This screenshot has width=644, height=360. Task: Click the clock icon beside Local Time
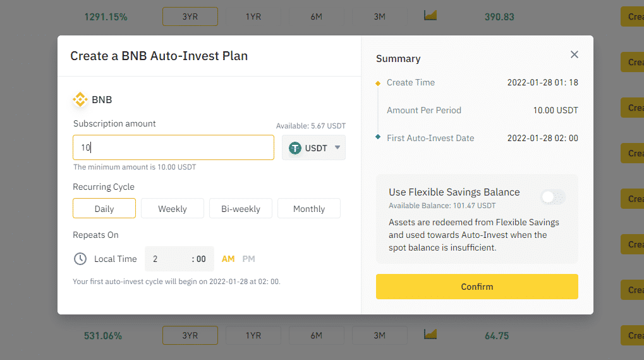[x=80, y=259]
